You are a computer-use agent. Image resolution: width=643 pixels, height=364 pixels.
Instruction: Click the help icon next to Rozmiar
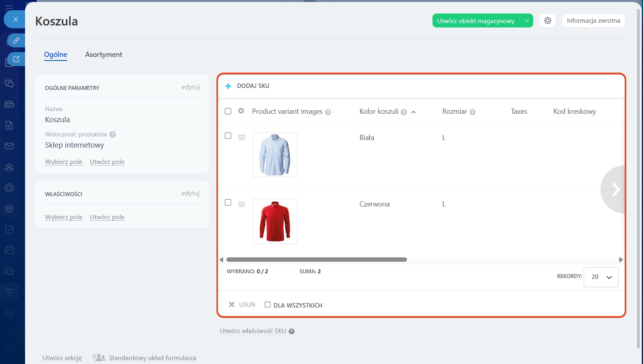coord(472,112)
